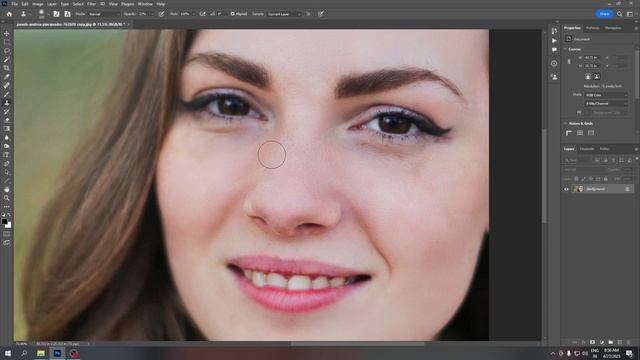640x360 pixels.
Task: Collapse the Rulers & Grids section
Action: tap(566, 123)
